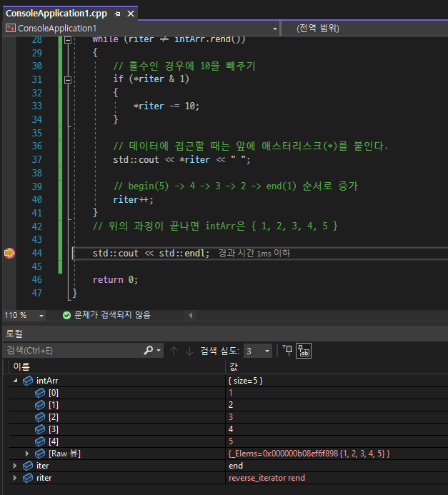Pin the ConsoleApplication1.cpp tab

117,14
